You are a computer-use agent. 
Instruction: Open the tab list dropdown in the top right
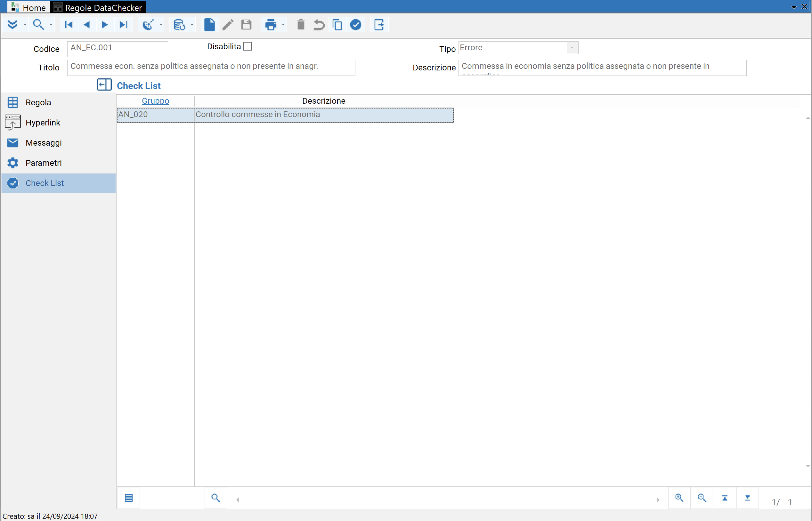tap(793, 7)
